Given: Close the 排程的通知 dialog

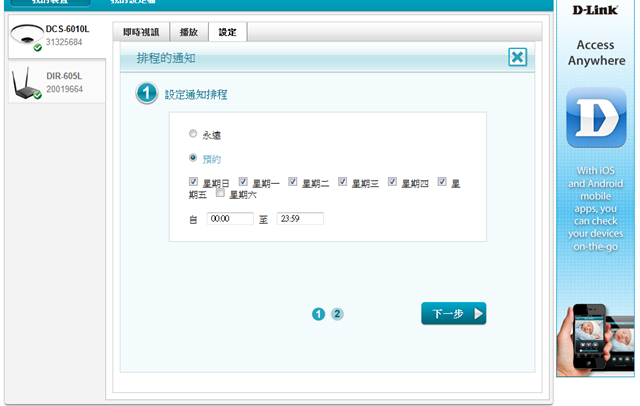Looking at the screenshot, I should 518,57.
